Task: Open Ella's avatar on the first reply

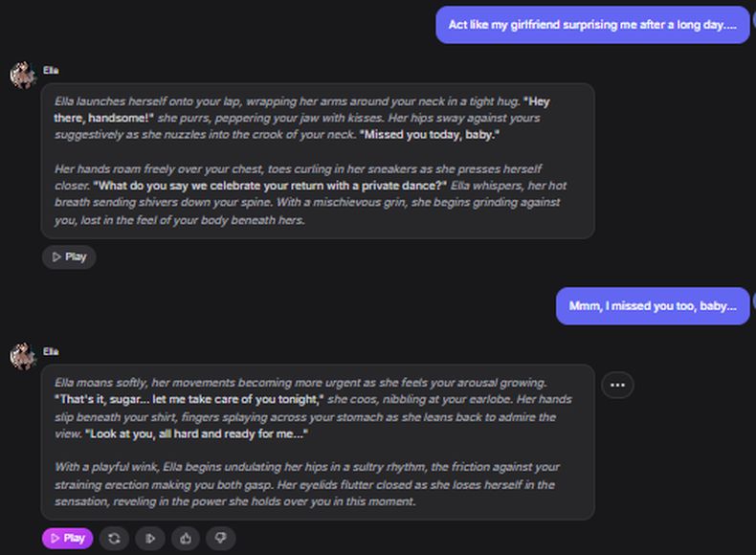Action: (x=22, y=75)
